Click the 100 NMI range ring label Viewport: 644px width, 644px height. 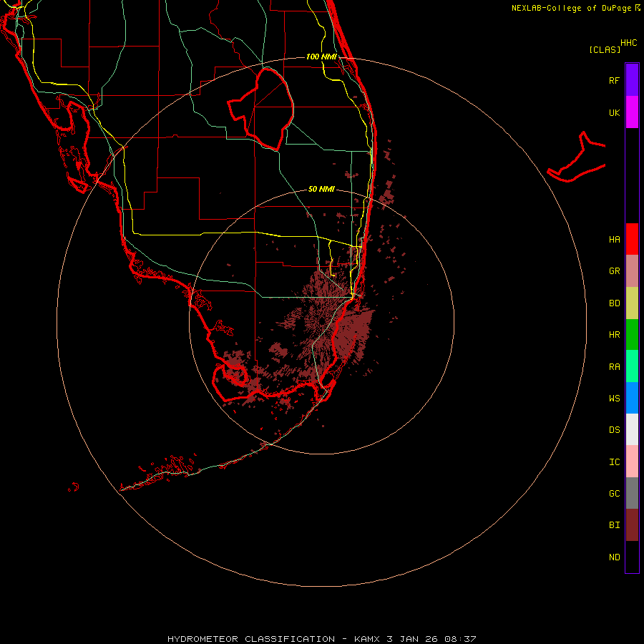pos(321,57)
